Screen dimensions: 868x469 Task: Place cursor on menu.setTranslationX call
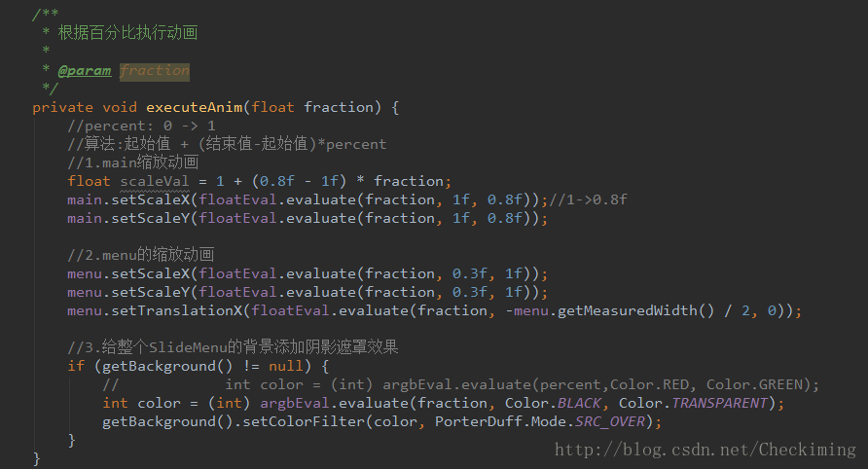point(155,310)
